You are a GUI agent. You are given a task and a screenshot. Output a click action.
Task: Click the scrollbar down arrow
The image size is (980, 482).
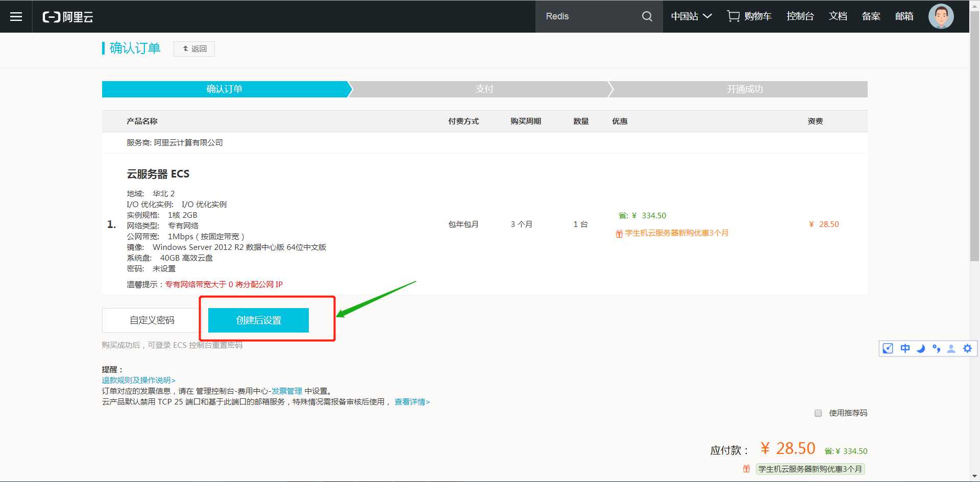(974, 477)
